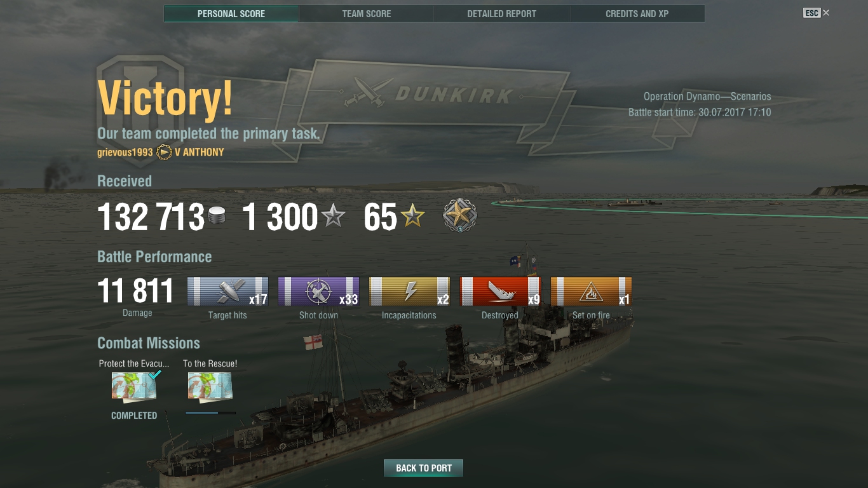The height and width of the screenshot is (488, 868).
Task: Click the silver credits coin icon
Action: tap(216, 217)
